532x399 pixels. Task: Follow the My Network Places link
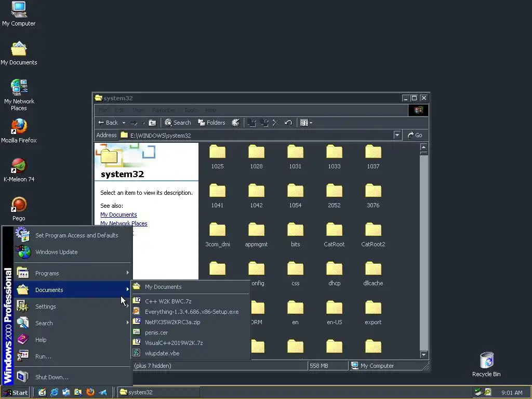coord(124,223)
